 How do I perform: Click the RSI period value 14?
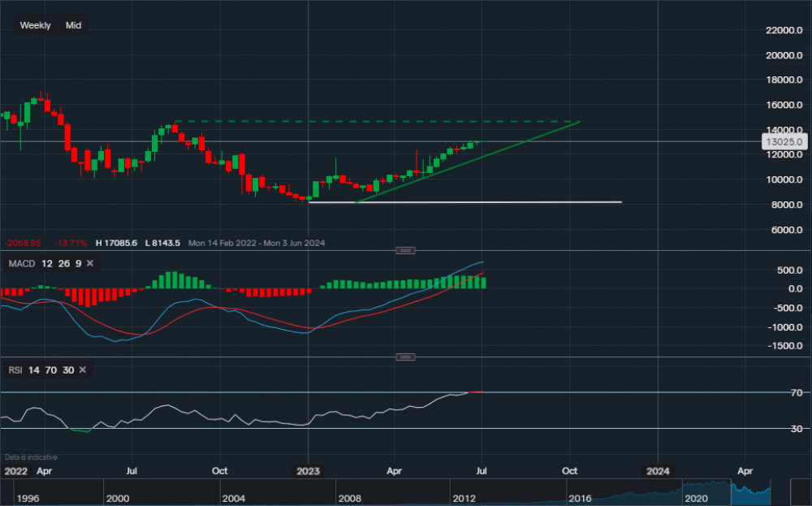[x=32, y=370]
